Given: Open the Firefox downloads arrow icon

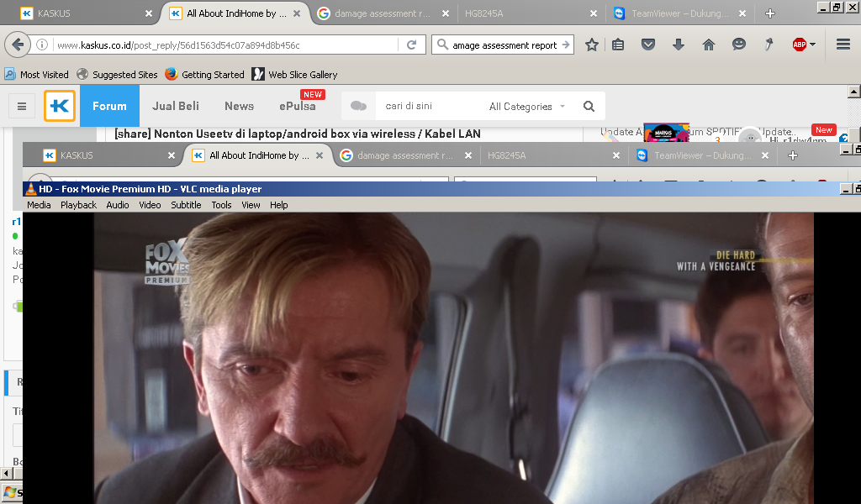Looking at the screenshot, I should pos(678,45).
